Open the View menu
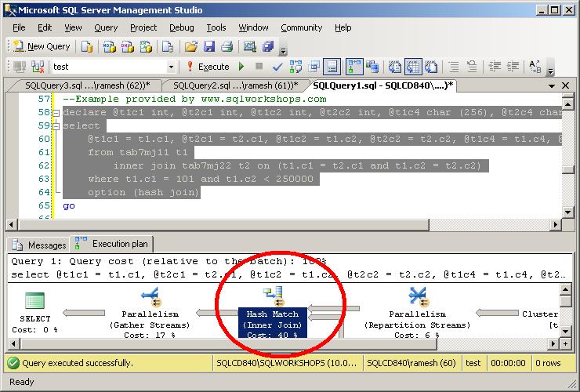The width and height of the screenshot is (580, 392). [x=73, y=27]
